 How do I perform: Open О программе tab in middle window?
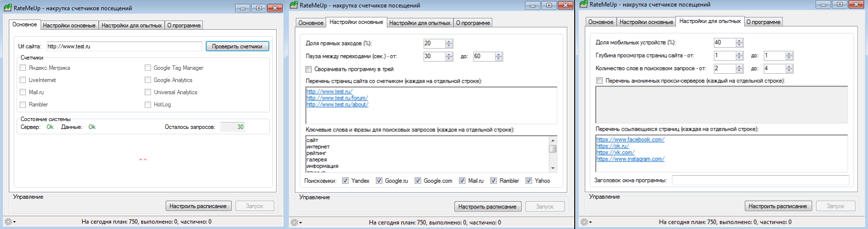[x=473, y=23]
